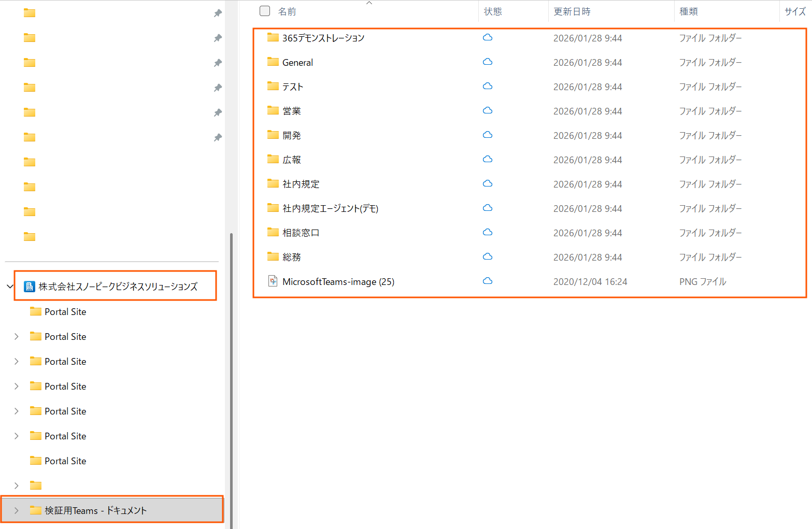Image resolution: width=812 pixels, height=529 pixels.
Task: Click the cloud status icon for 営業
Action: pyautogui.click(x=487, y=111)
